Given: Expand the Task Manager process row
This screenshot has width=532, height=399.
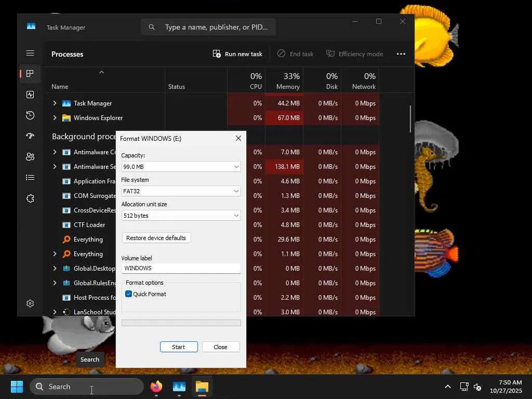Looking at the screenshot, I should pyautogui.click(x=55, y=103).
